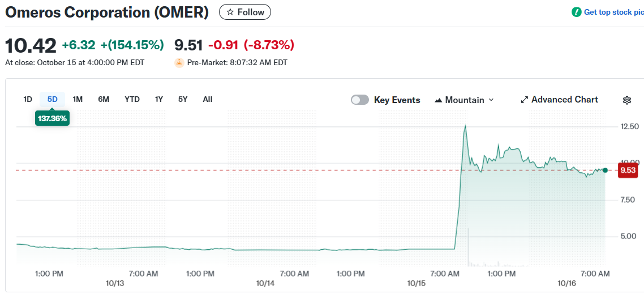
Task: Click the Advanced Chart expand arrows icon
Action: 524,100
